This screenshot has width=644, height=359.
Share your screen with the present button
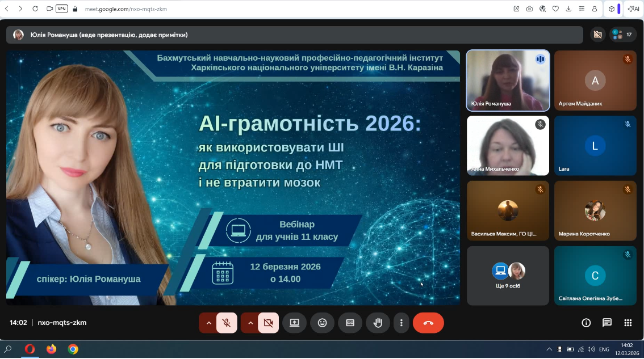294,323
